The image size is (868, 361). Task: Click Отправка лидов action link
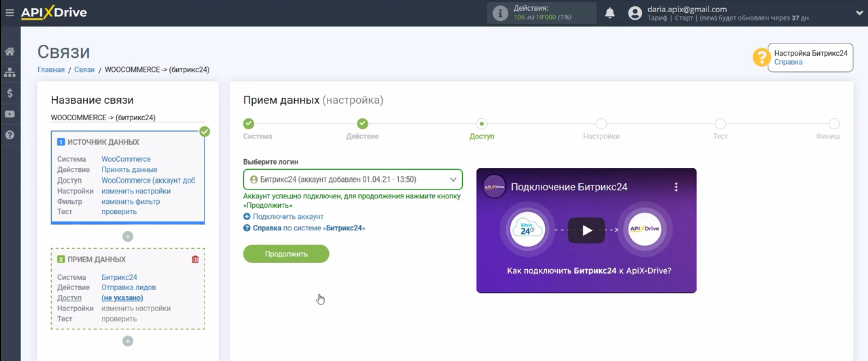tap(128, 287)
